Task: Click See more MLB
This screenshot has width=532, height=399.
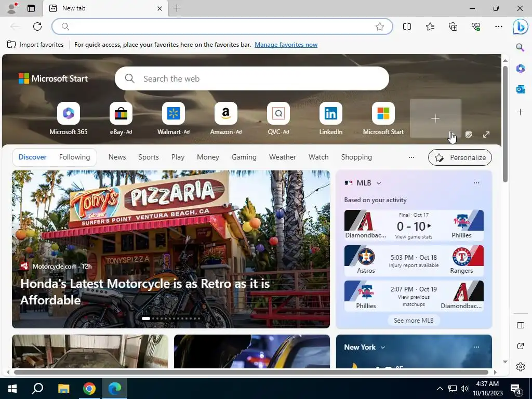Action: coord(414,320)
